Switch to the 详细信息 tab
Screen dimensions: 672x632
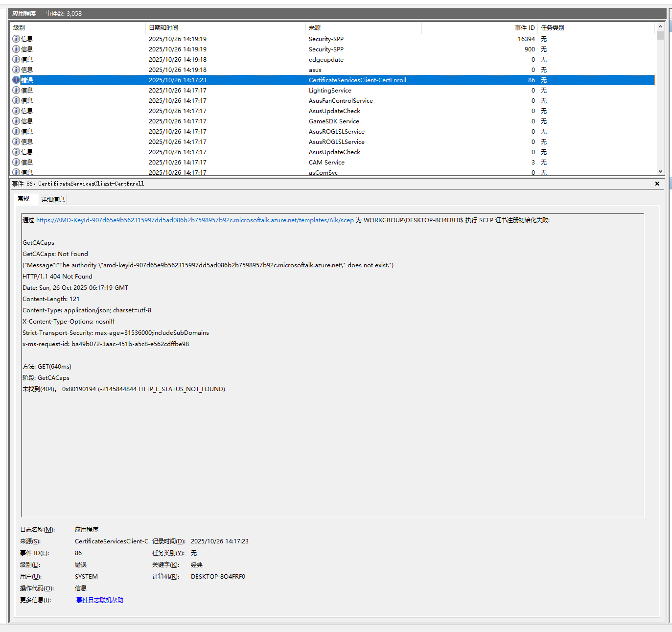pyautogui.click(x=53, y=199)
